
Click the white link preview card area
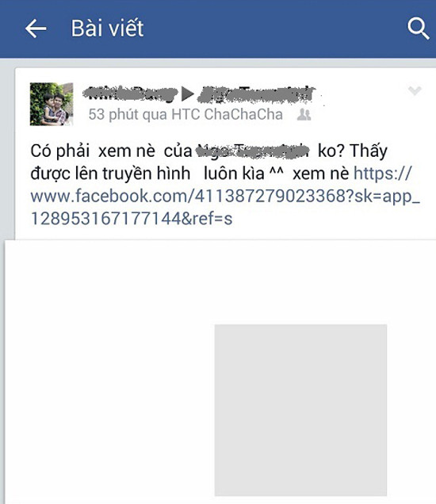[x=220, y=372]
